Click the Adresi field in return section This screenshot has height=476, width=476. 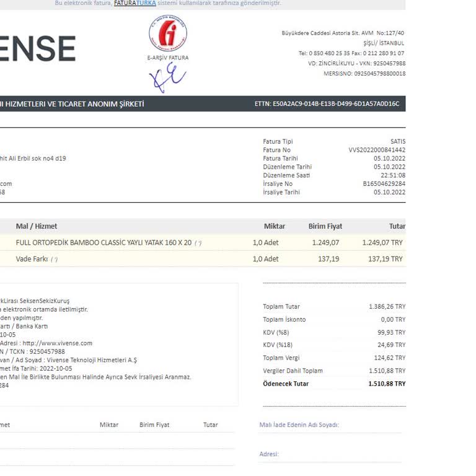[330, 454]
